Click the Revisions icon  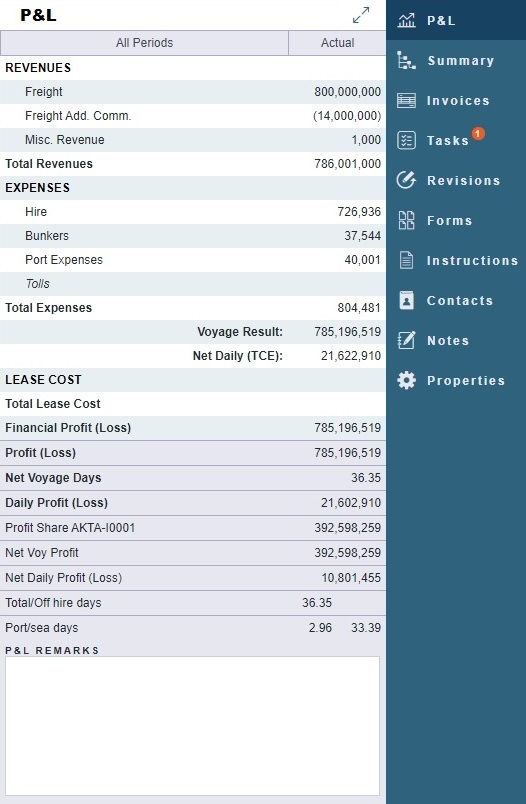406,180
